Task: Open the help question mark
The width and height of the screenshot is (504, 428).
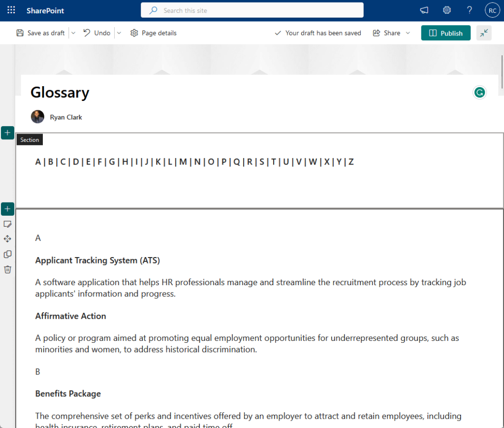Action: click(469, 10)
